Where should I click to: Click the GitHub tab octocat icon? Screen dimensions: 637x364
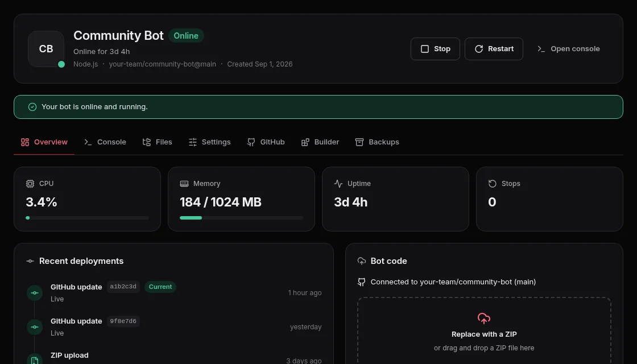251,142
